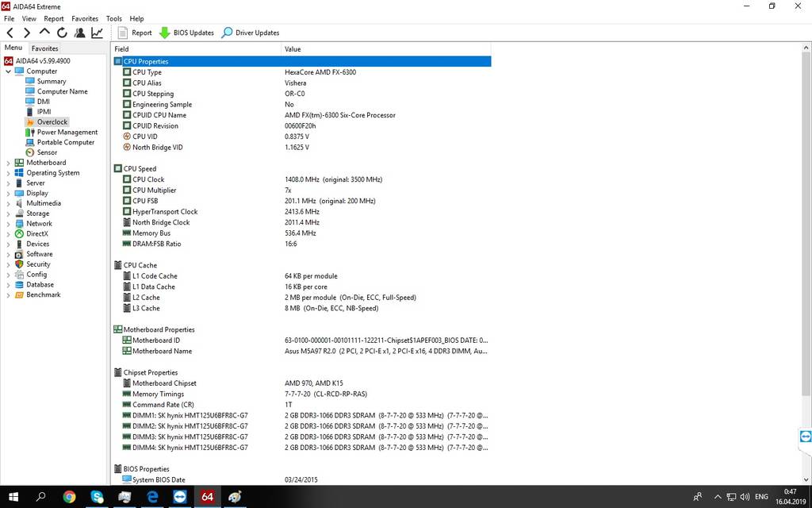Image resolution: width=812 pixels, height=508 pixels.
Task: Switch to the Menu tab
Action: (x=13, y=48)
